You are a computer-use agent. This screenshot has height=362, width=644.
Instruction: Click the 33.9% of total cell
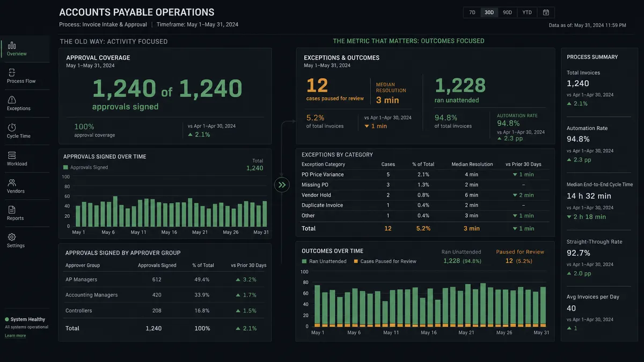pos(202,295)
